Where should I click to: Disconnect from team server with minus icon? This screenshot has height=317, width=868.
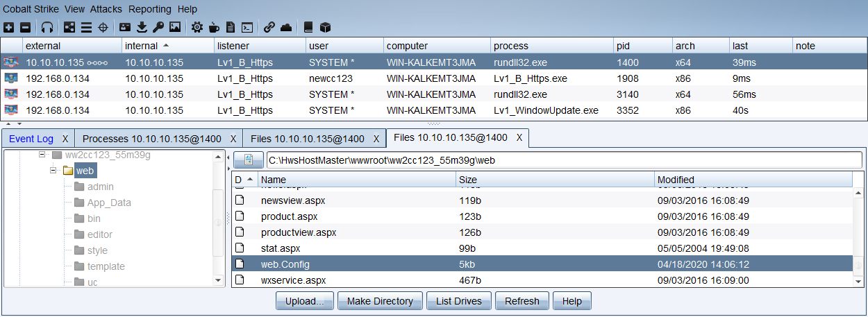25,28
